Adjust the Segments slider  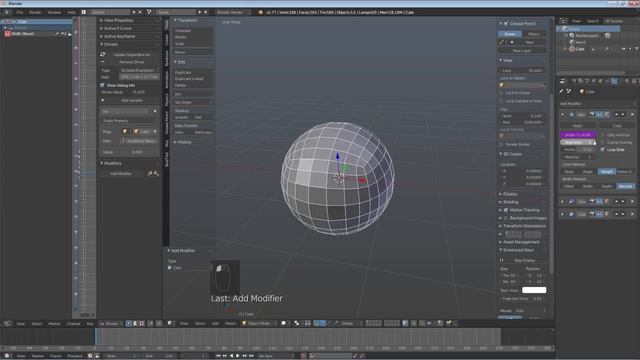click(x=578, y=142)
